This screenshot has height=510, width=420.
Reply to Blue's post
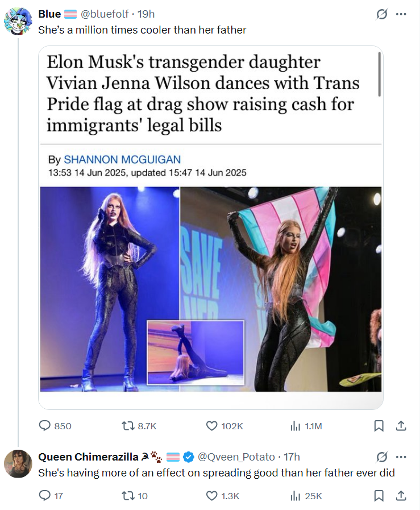click(45, 425)
